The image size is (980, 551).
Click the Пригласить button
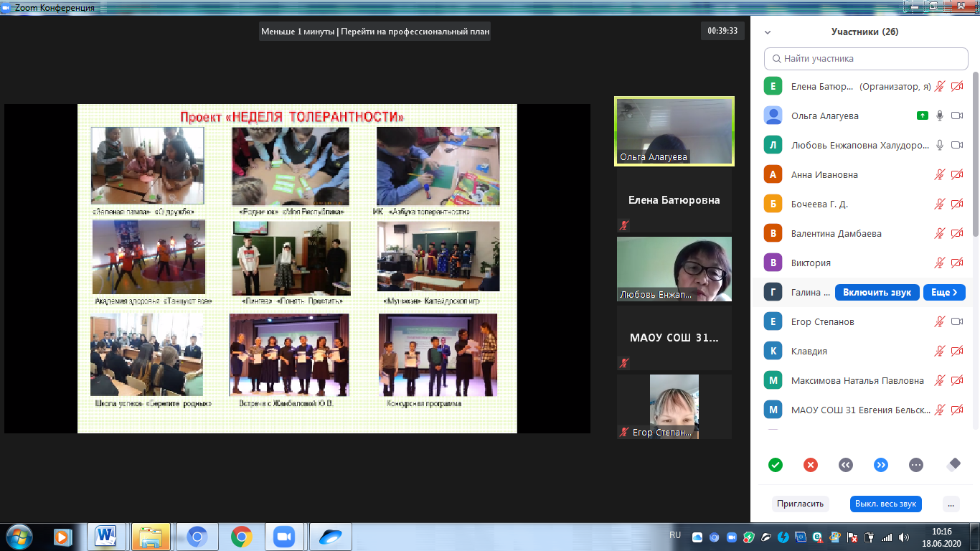pos(800,504)
